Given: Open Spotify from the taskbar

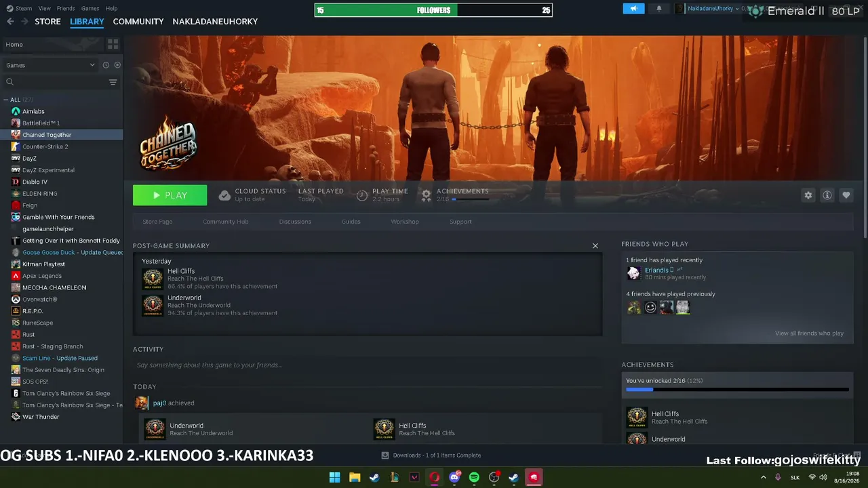Looking at the screenshot, I should [474, 477].
